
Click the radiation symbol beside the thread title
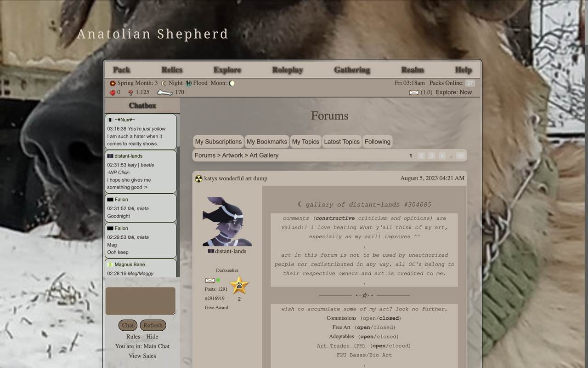pos(199,178)
